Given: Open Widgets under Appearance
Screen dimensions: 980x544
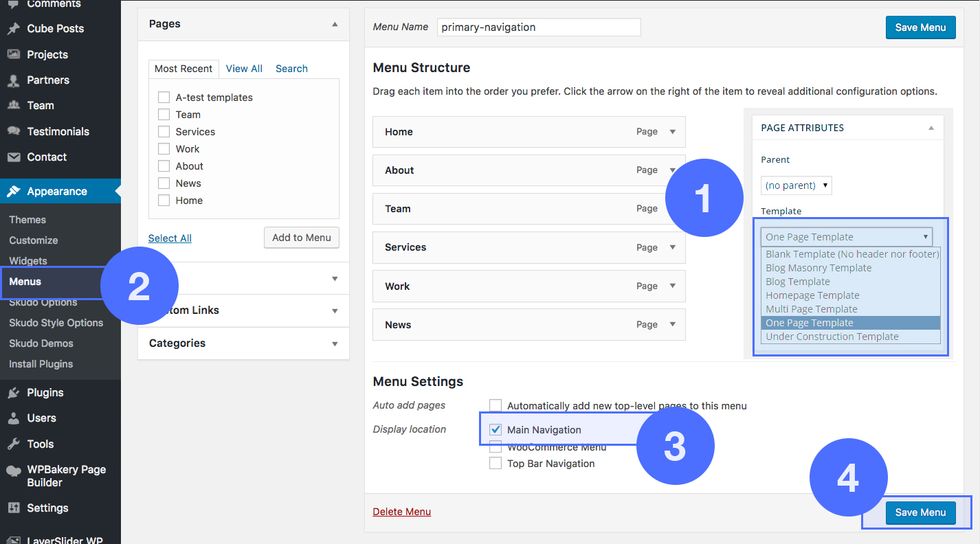Looking at the screenshot, I should click(x=28, y=261).
